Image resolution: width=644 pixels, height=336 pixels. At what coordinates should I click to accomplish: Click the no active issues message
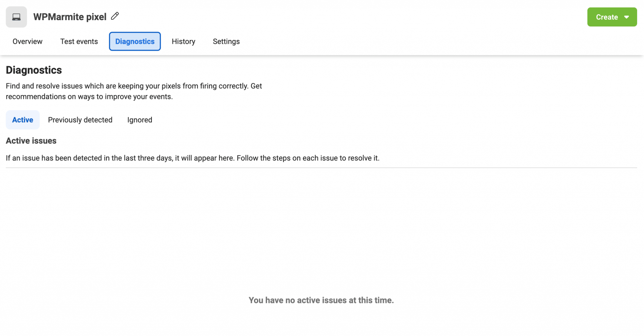[321, 300]
